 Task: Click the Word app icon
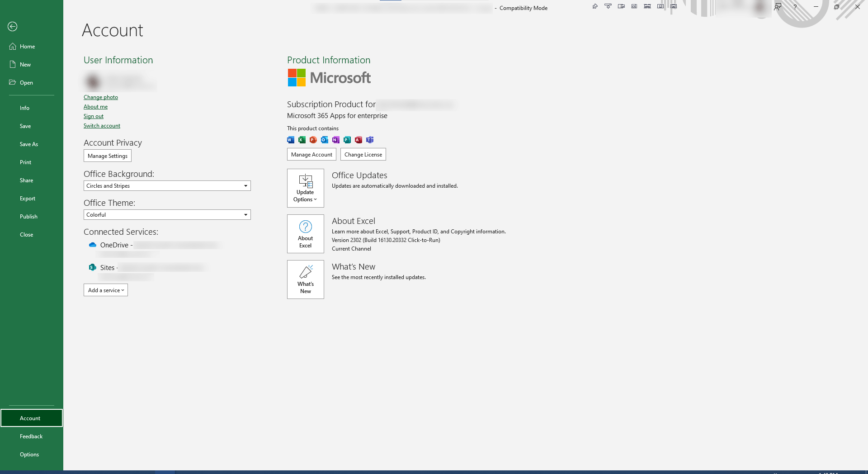point(291,140)
